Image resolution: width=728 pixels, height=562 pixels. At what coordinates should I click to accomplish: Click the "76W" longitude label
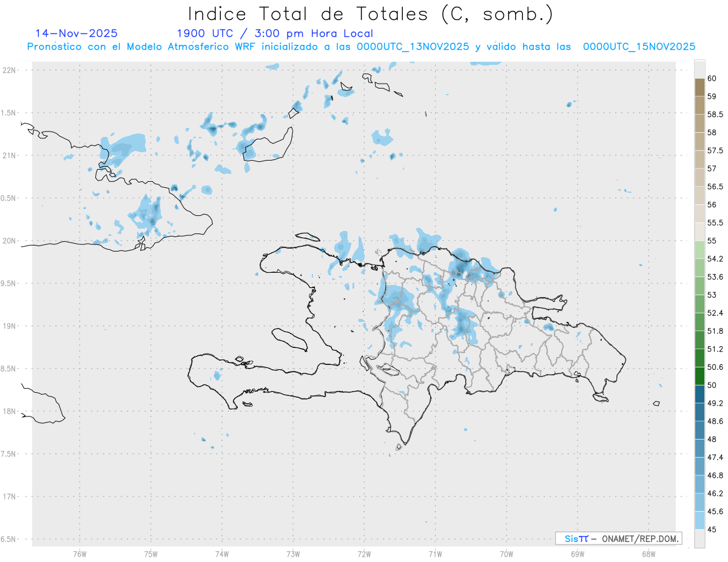[79, 554]
